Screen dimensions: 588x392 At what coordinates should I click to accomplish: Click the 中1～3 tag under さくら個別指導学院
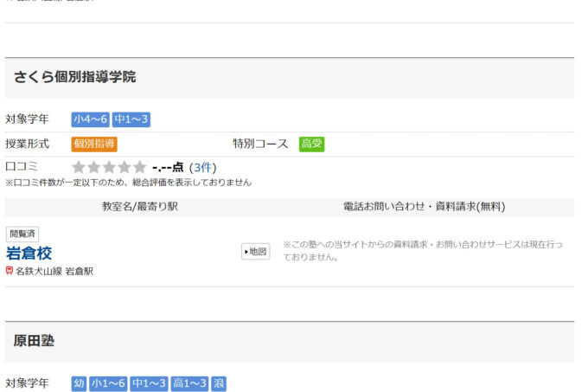point(131,119)
